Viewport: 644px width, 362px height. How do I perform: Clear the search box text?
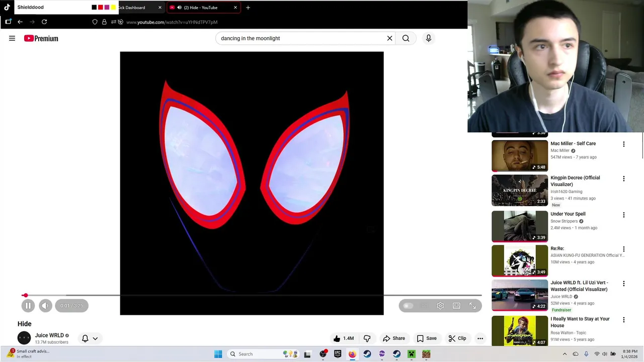(389, 38)
